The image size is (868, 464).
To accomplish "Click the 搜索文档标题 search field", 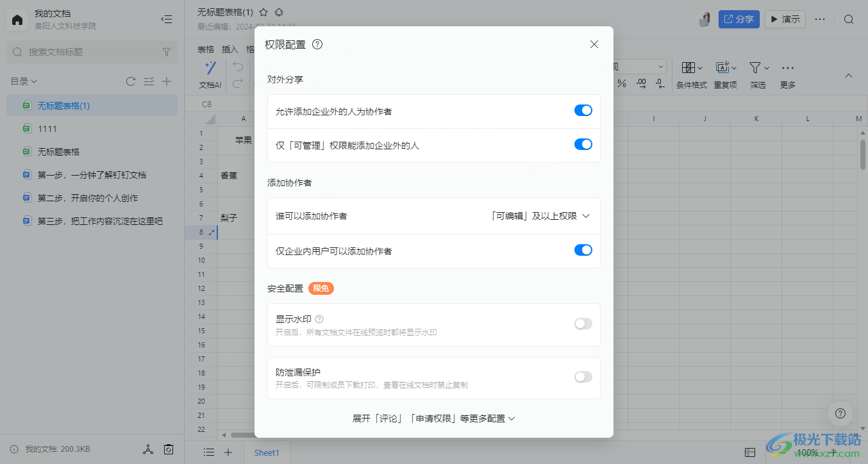I will [x=92, y=52].
